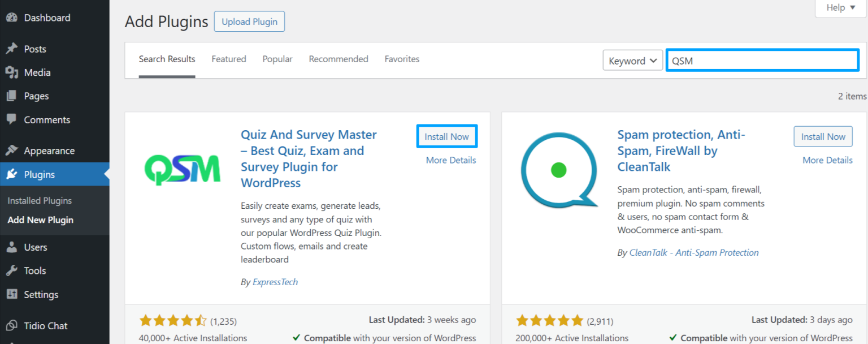Select Installed Plugins in the sidebar menu

pyautogui.click(x=39, y=200)
